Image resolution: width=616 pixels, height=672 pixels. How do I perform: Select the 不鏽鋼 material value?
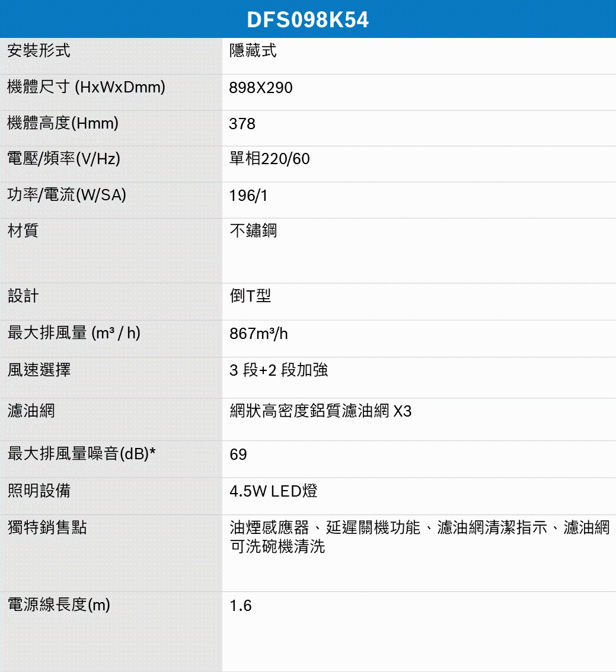point(253,231)
